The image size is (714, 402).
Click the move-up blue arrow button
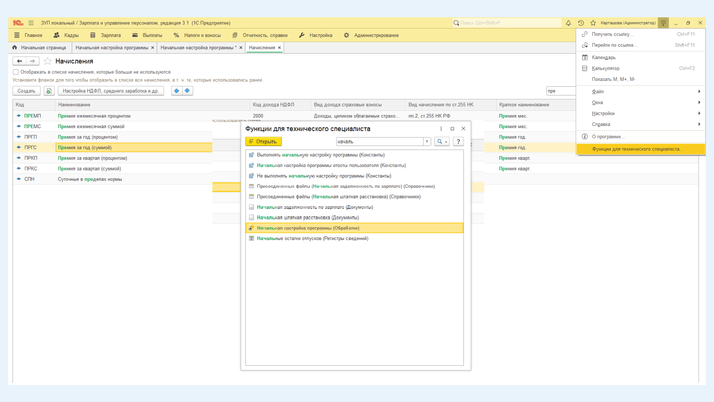(x=177, y=91)
